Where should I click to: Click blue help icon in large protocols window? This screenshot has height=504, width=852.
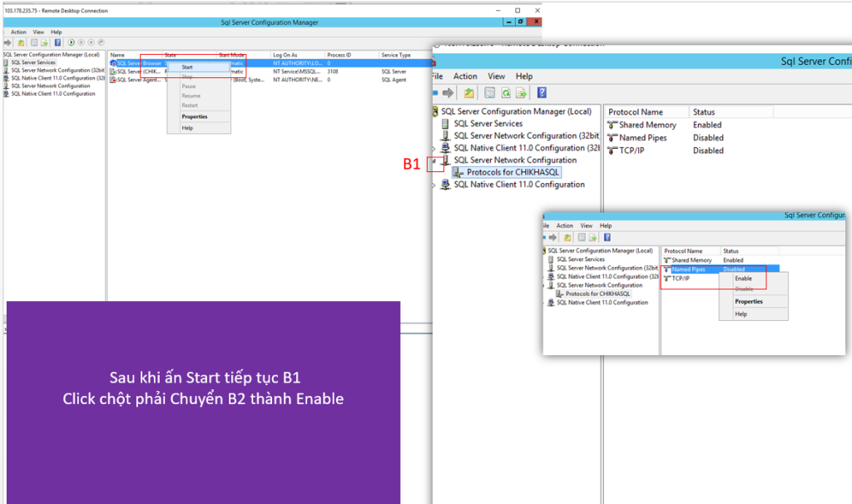coord(542,93)
